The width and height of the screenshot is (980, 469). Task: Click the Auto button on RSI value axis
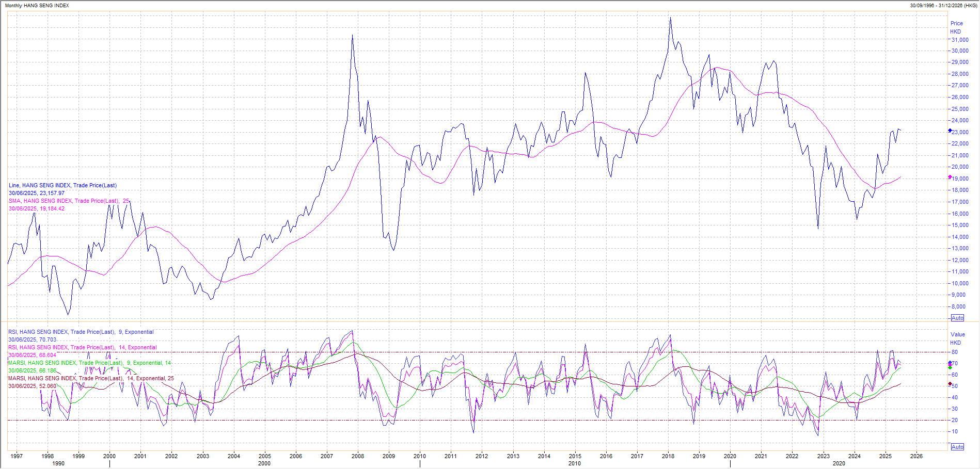click(x=957, y=447)
